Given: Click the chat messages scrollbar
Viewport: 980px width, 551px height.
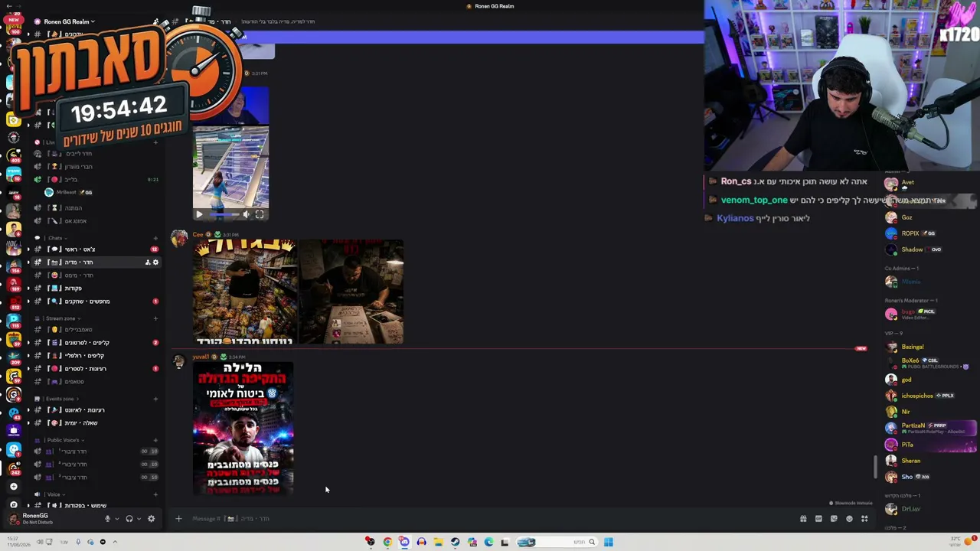Looking at the screenshot, I should [x=876, y=467].
